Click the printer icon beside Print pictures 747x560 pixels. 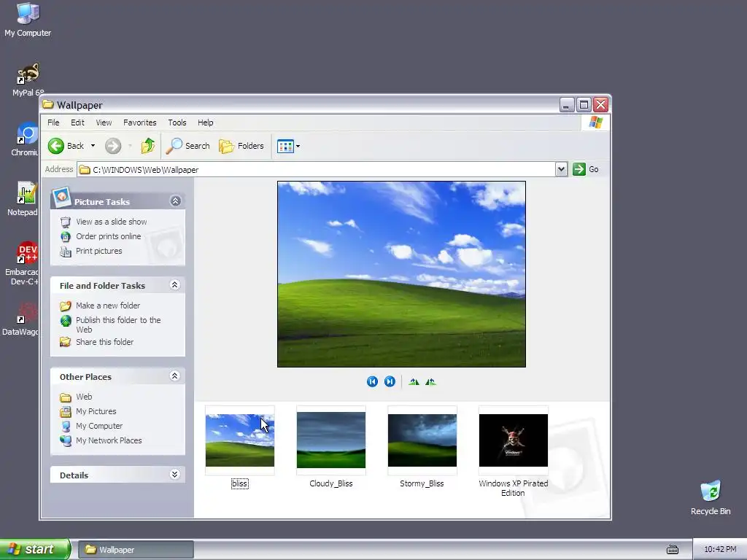pyautogui.click(x=66, y=251)
